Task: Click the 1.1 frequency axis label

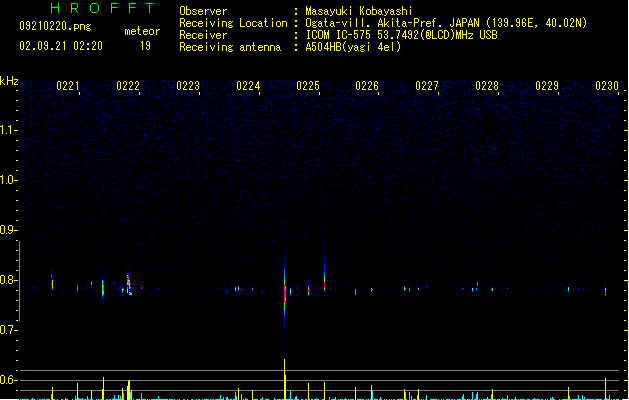Action: click(8, 130)
